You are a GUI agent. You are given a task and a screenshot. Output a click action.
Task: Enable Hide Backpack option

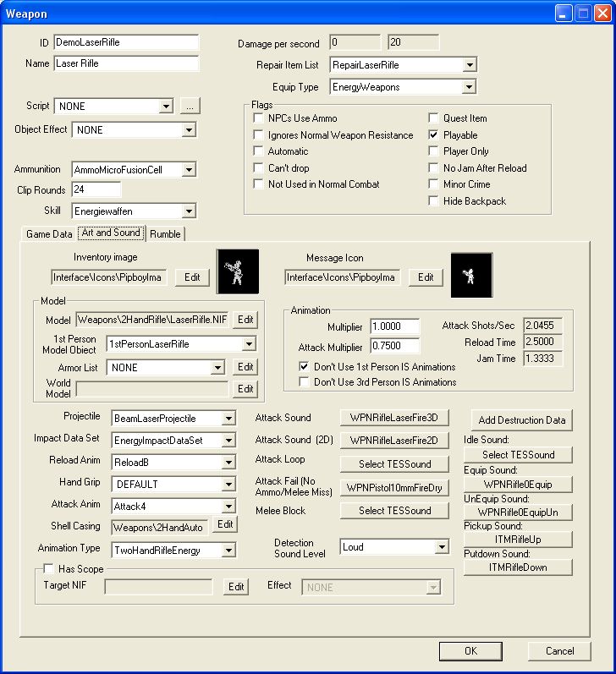(x=433, y=200)
